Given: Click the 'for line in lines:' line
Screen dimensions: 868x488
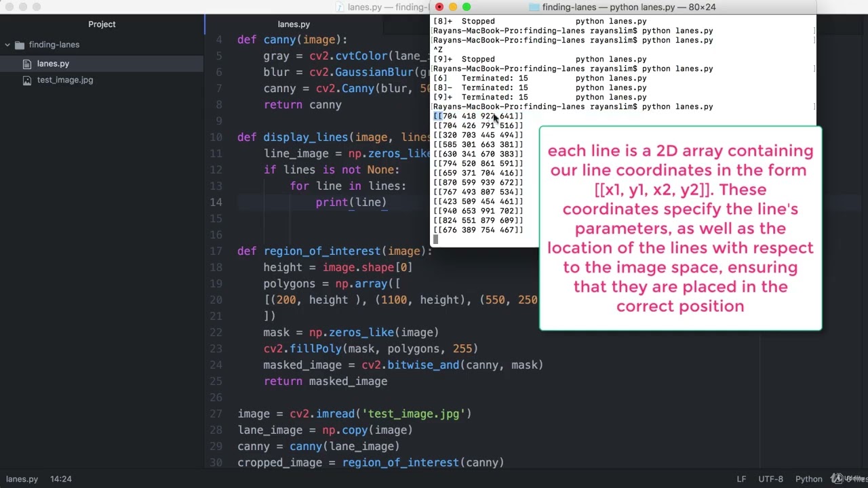Looking at the screenshot, I should [x=348, y=186].
